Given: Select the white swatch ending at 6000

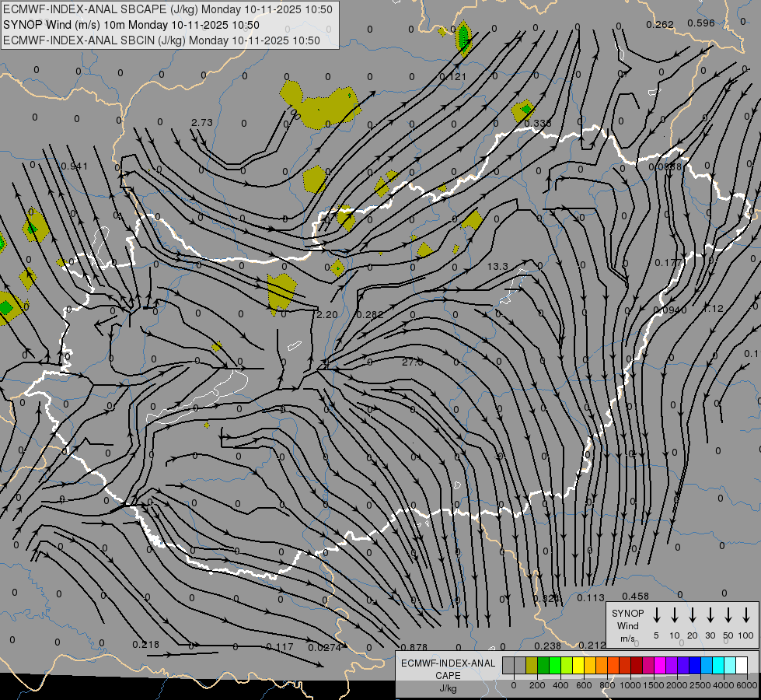Looking at the screenshot, I should tap(741, 666).
